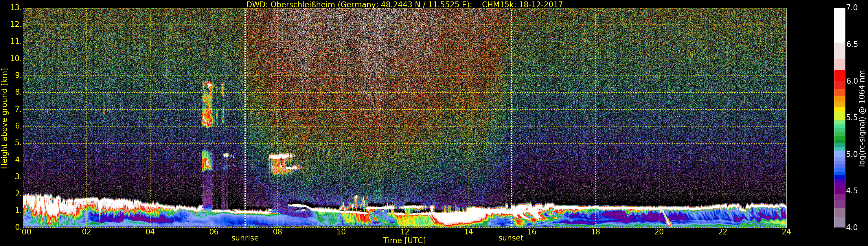This screenshot has height=246, width=868.
Task: Click the height tick label '3.'
Action: point(18,177)
